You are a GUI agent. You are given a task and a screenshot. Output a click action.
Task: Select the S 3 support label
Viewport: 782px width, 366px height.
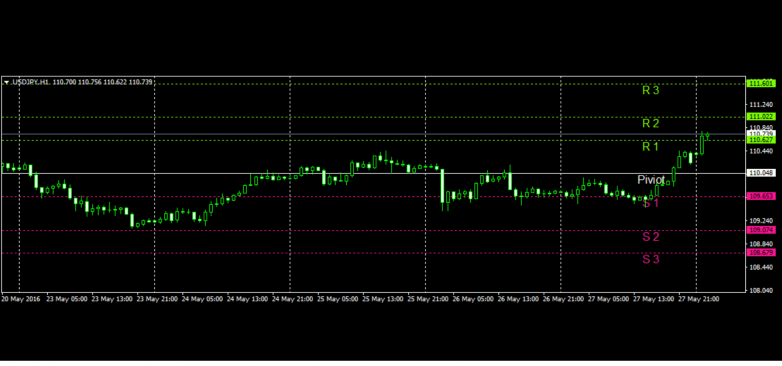tap(651, 259)
